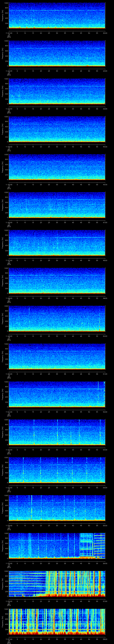Screen dimensions: 114x644
Task: Click the 30-second tick label under the 11:45:00 panel
Action: coord(57,184)
